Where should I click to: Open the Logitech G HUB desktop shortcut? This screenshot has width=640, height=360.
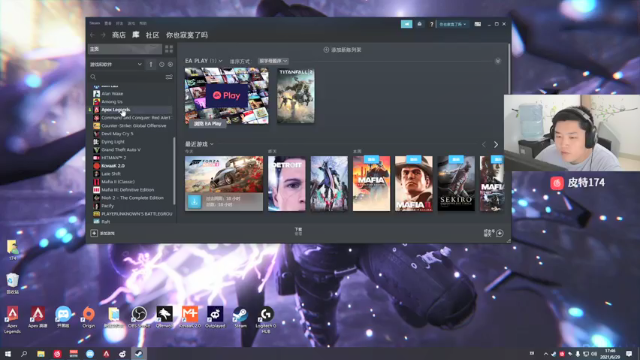click(x=266, y=320)
